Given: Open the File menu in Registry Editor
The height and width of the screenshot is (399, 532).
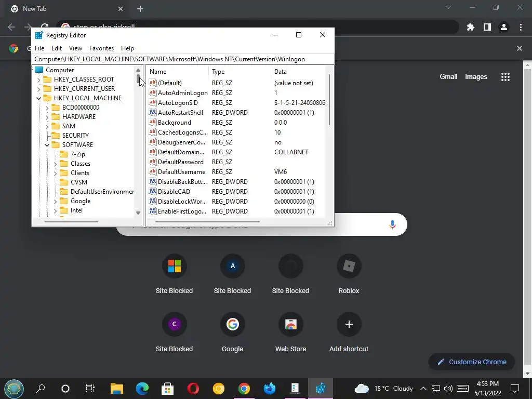Looking at the screenshot, I should coord(39,48).
